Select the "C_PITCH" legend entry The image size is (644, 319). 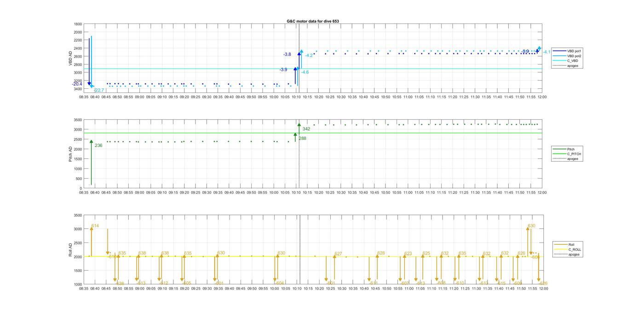[574, 154]
